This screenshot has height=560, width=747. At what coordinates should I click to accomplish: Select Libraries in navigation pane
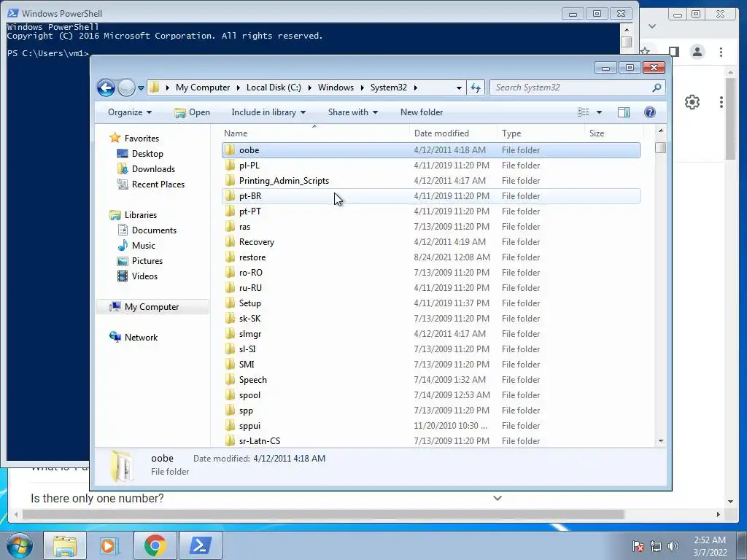click(x=141, y=215)
